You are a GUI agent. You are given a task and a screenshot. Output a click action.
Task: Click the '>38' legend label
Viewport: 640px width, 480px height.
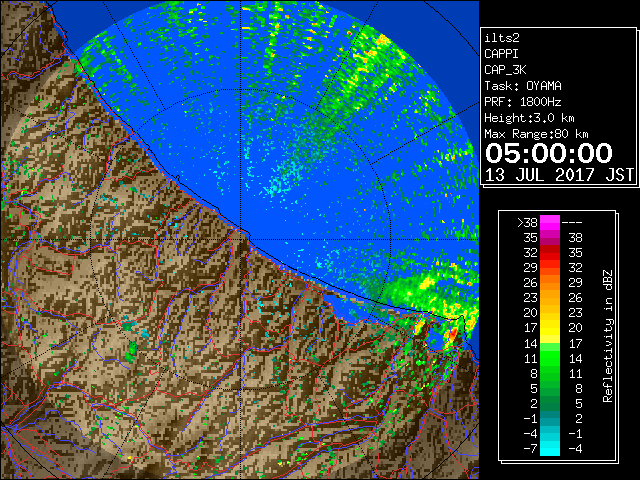527,223
